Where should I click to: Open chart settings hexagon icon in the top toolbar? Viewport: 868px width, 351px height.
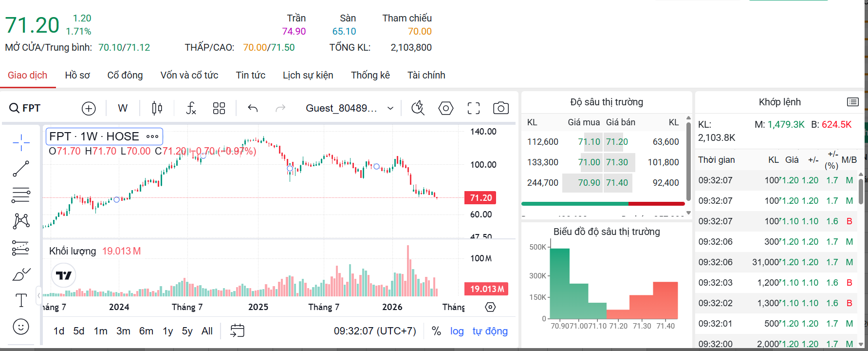(x=446, y=108)
